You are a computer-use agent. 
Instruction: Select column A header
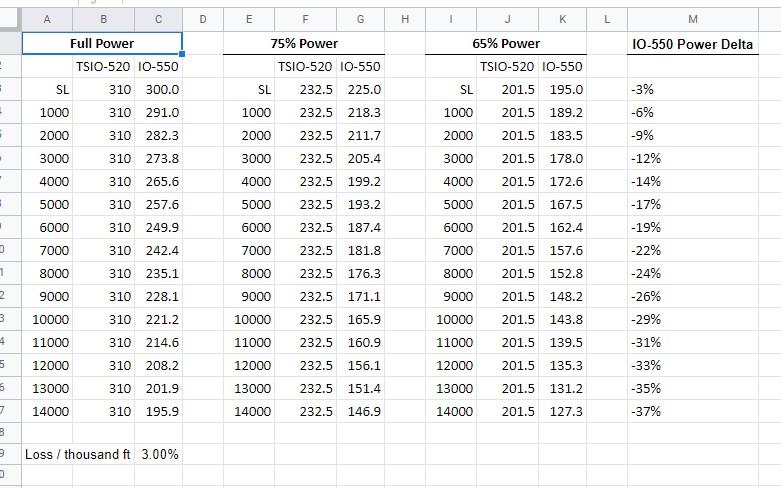pos(48,19)
